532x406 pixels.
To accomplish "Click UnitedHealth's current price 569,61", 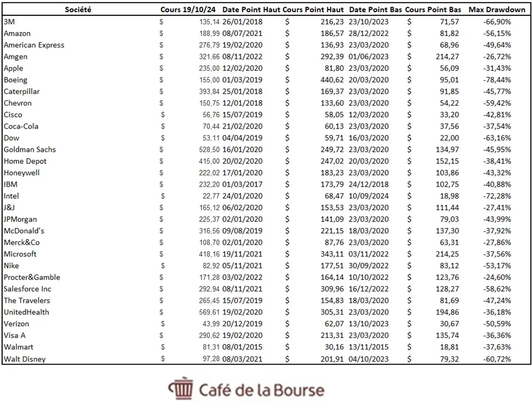I will (x=209, y=312).
